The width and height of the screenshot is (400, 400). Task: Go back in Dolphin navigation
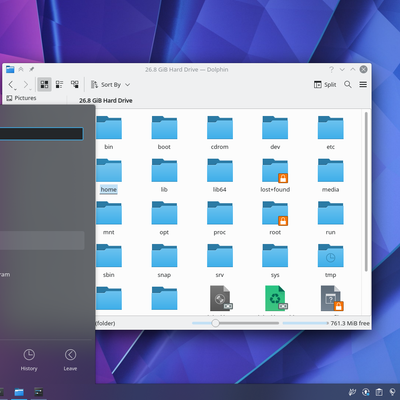11,85
